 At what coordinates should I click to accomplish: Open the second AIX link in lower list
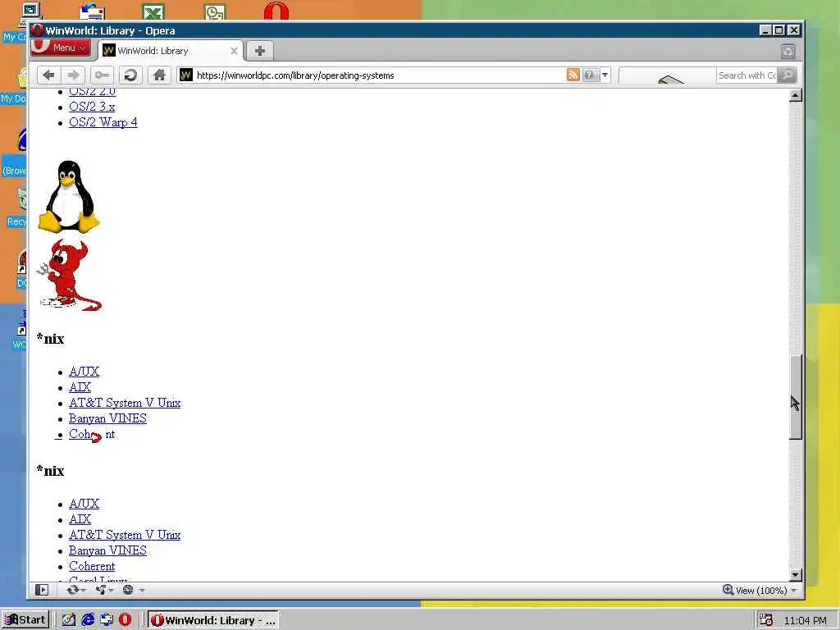(80, 518)
